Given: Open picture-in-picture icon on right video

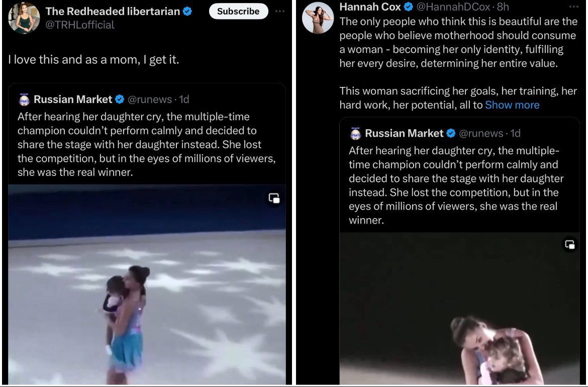Looking at the screenshot, I should click(570, 244).
